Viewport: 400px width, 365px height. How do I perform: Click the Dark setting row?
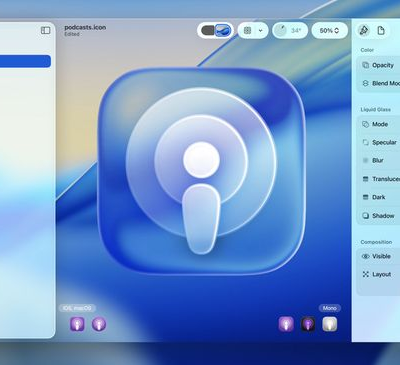tap(379, 197)
